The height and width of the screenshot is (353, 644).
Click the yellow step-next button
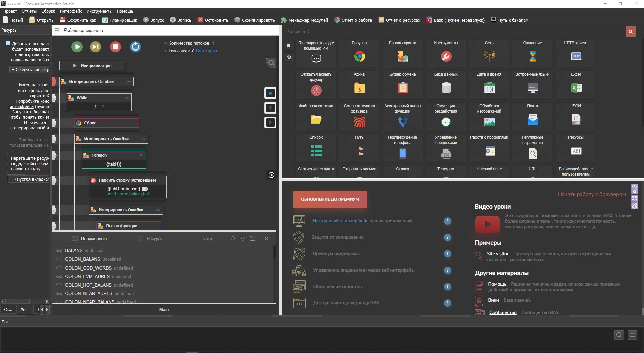point(96,47)
